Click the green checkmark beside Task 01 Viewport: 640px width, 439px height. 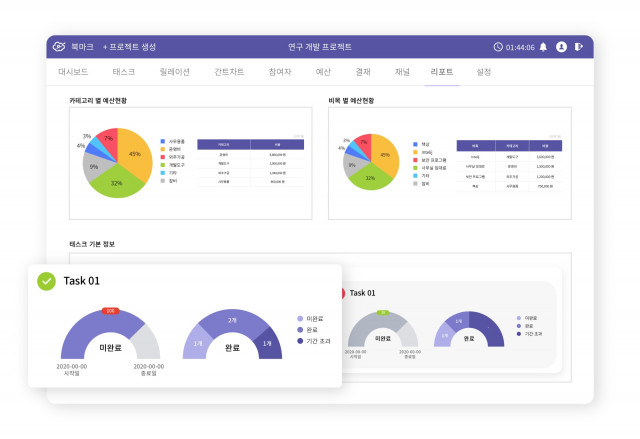pyautogui.click(x=46, y=281)
